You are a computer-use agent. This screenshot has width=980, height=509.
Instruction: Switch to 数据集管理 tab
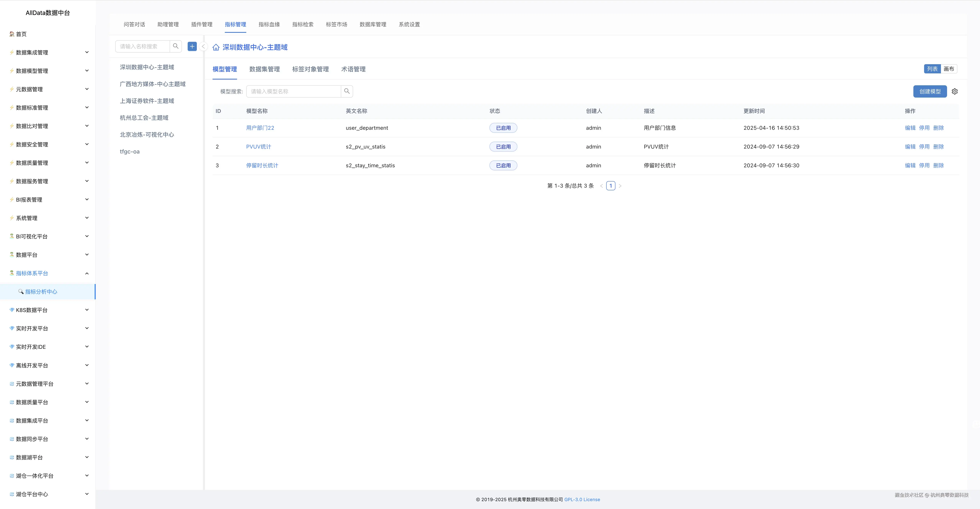point(264,69)
